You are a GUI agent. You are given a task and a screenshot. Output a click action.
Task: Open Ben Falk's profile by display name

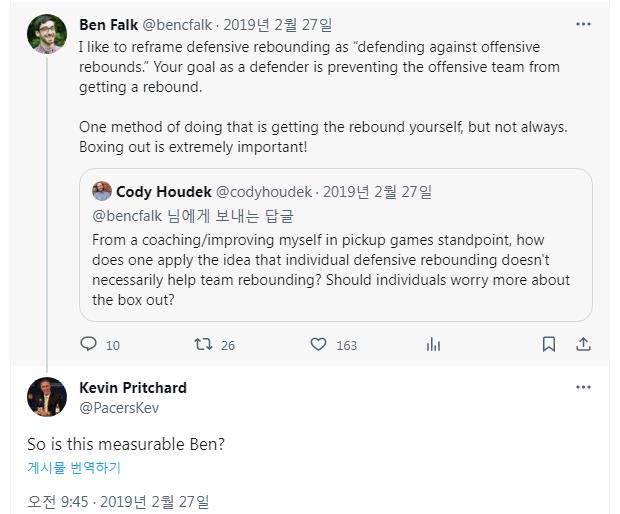tap(109, 24)
